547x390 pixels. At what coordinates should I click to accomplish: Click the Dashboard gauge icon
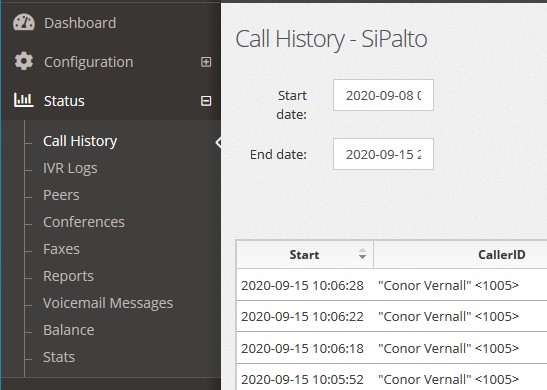pyautogui.click(x=24, y=23)
